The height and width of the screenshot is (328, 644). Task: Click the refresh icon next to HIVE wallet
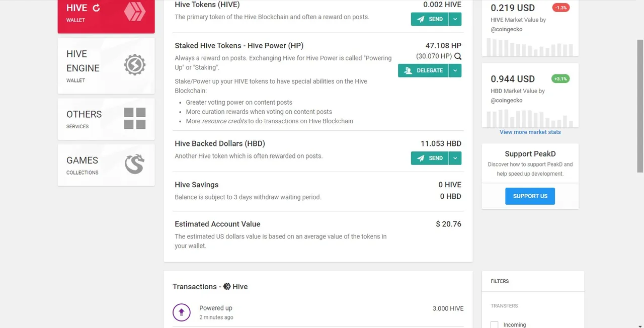tap(97, 8)
